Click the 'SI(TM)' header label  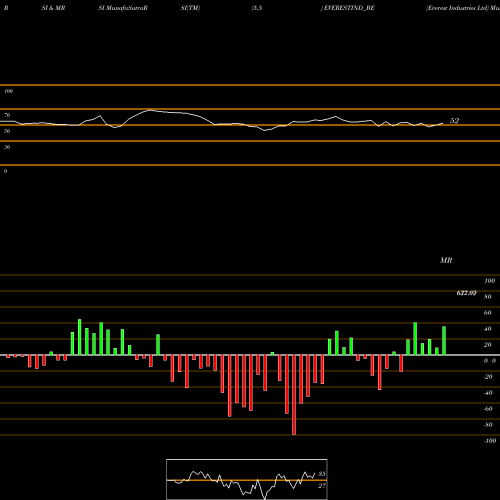tap(190, 8)
